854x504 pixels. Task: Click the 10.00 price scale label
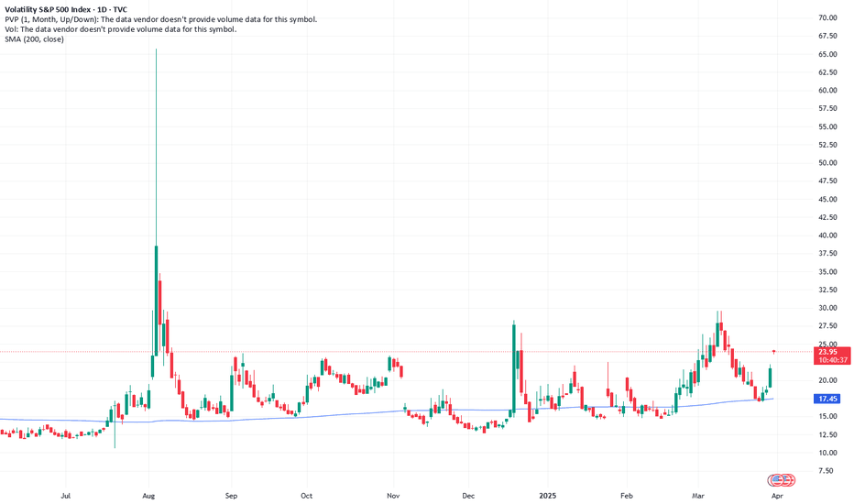tap(827, 453)
